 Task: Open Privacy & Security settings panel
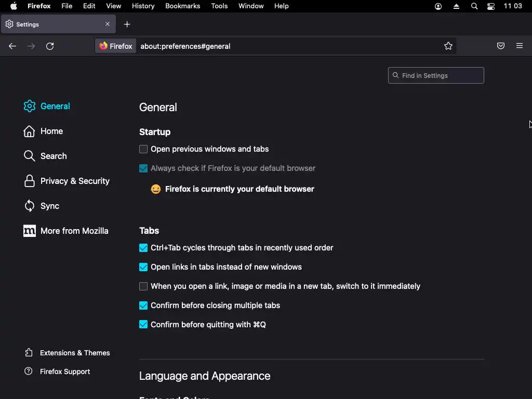pyautogui.click(x=75, y=181)
